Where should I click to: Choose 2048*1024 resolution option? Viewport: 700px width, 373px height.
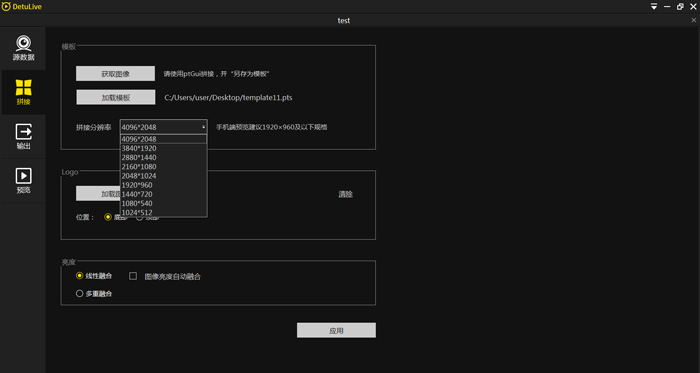tap(163, 176)
